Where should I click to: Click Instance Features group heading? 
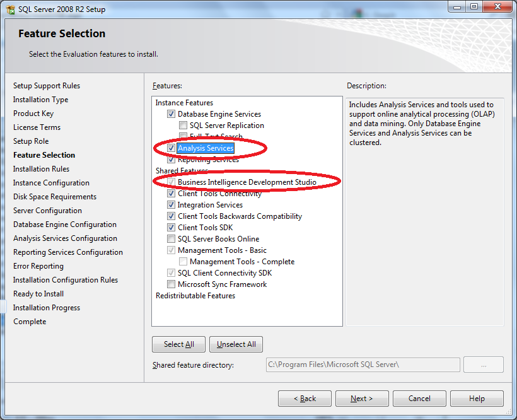(184, 103)
